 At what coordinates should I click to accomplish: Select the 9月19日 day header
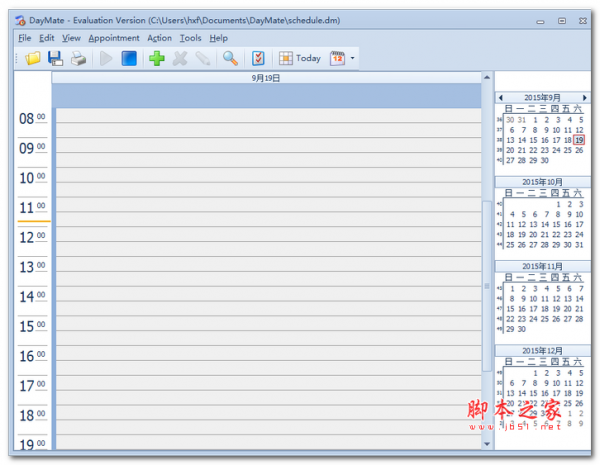pyautogui.click(x=266, y=78)
